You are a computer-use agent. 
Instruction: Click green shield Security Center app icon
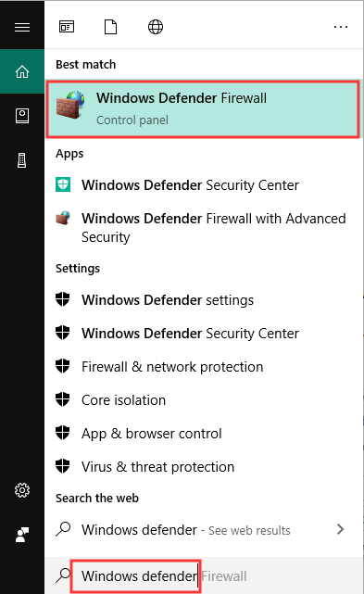(x=63, y=184)
